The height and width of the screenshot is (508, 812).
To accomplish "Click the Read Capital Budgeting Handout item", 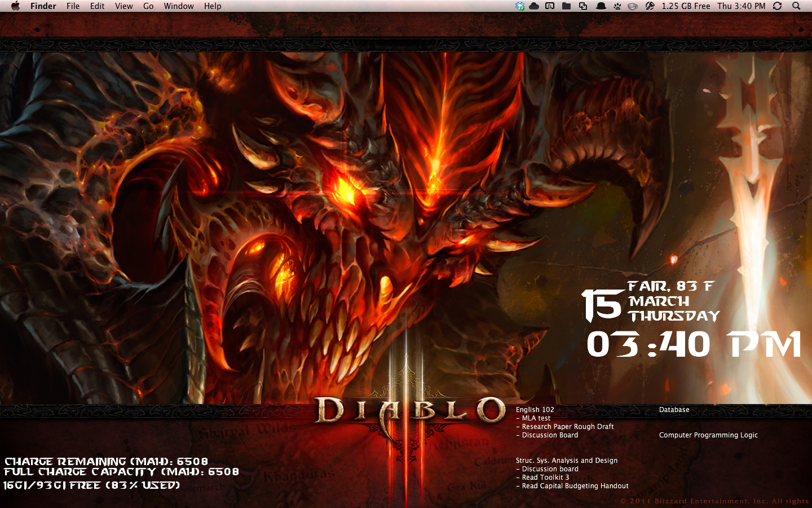I will (x=572, y=486).
